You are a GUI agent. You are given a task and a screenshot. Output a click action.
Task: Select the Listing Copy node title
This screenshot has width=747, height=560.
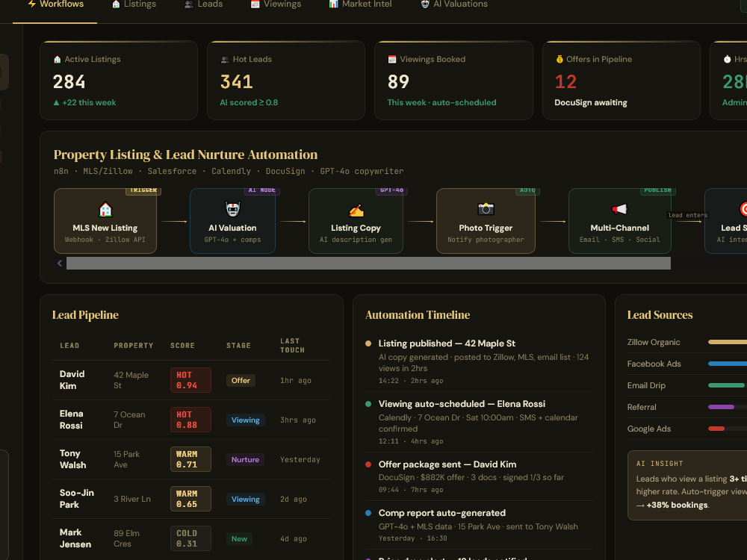[x=356, y=228]
